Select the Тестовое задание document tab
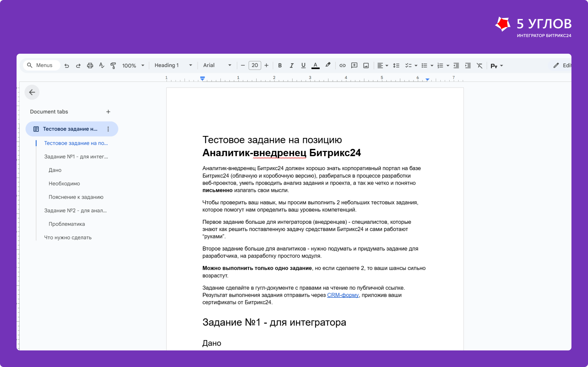This screenshot has height=367, width=588. 72,129
